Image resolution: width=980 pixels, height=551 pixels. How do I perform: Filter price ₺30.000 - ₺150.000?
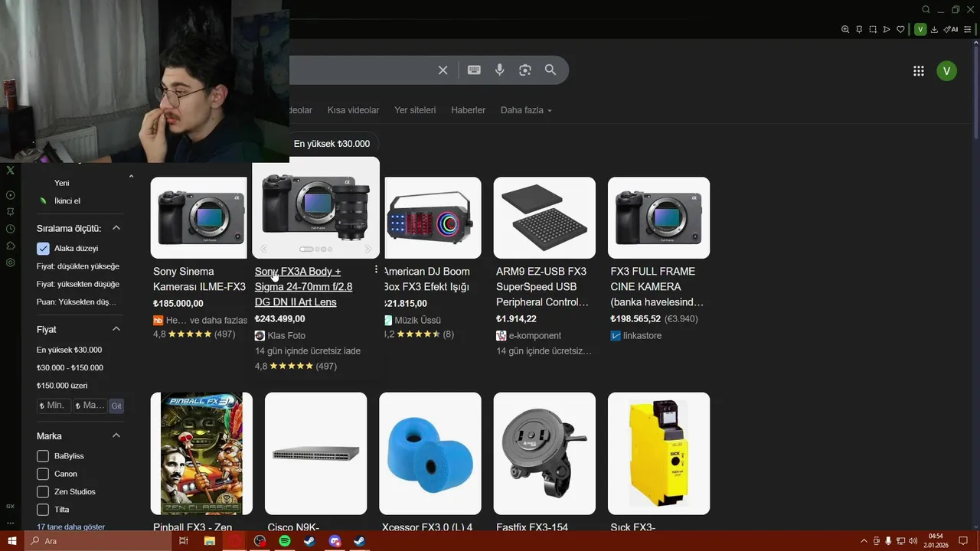pos(70,367)
